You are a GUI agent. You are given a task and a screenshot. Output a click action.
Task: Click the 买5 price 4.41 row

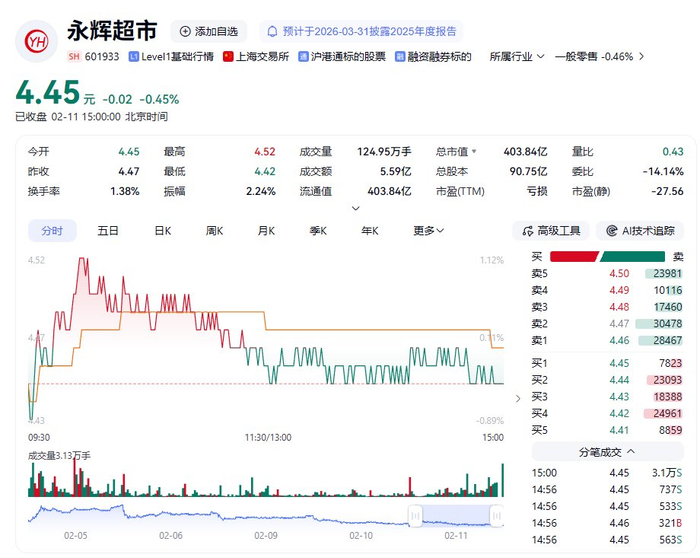pyautogui.click(x=607, y=430)
